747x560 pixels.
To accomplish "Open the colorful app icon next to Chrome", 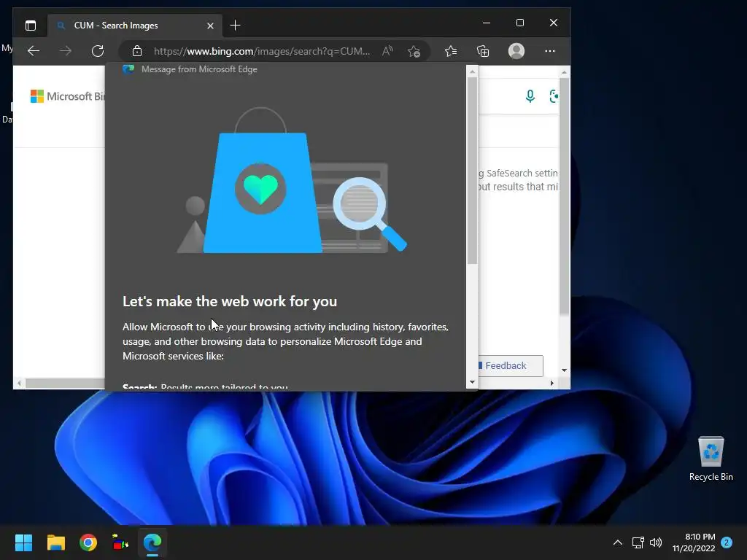I will 120,542.
